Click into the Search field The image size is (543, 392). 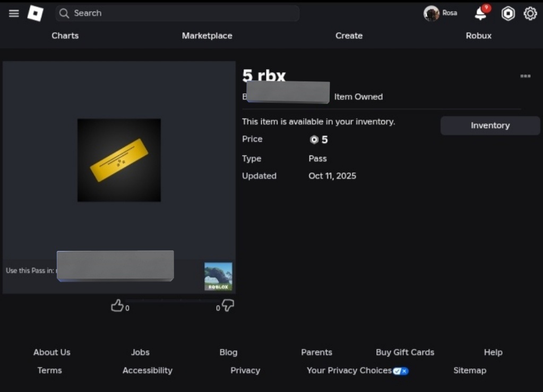(177, 13)
